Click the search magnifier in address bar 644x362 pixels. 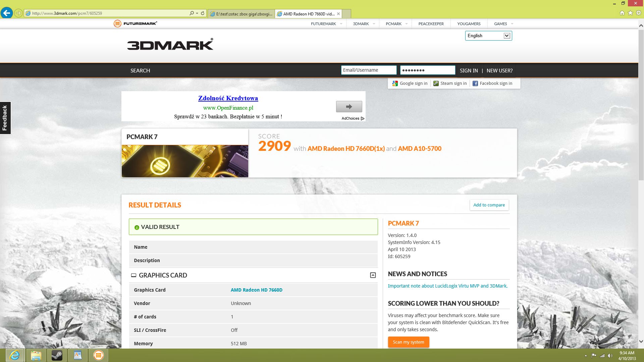tap(192, 13)
